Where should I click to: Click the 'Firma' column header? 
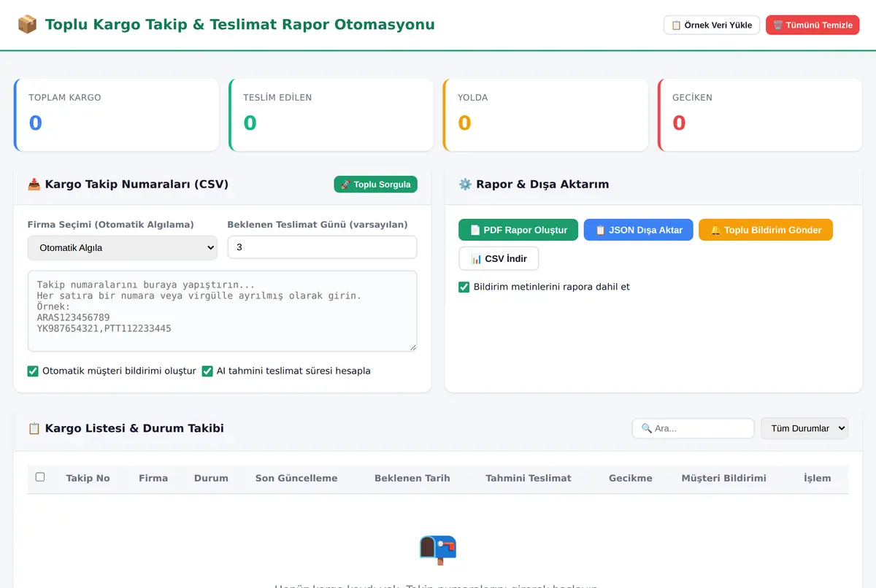coord(153,479)
